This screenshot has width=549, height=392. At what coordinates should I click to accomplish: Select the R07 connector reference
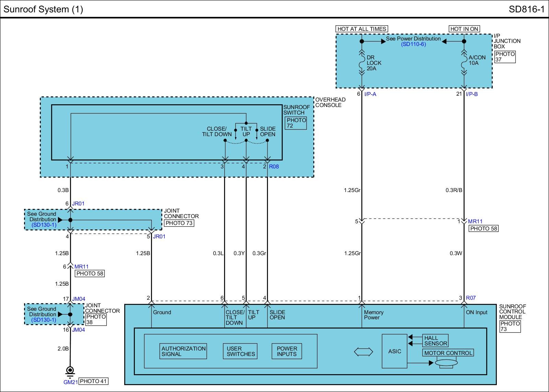point(471,298)
